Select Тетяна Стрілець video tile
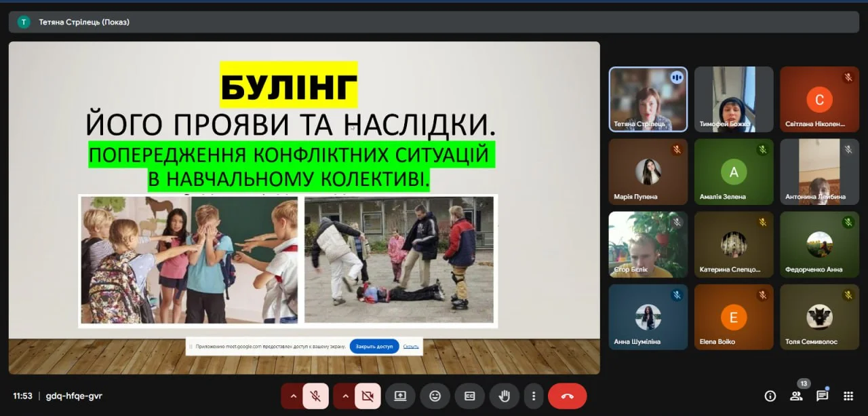 coord(648,99)
